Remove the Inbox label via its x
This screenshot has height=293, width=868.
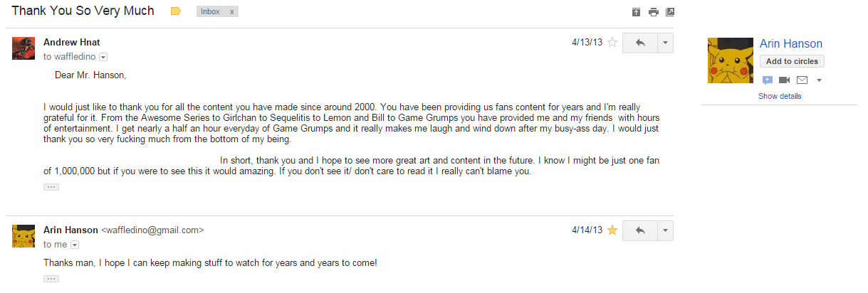(231, 12)
